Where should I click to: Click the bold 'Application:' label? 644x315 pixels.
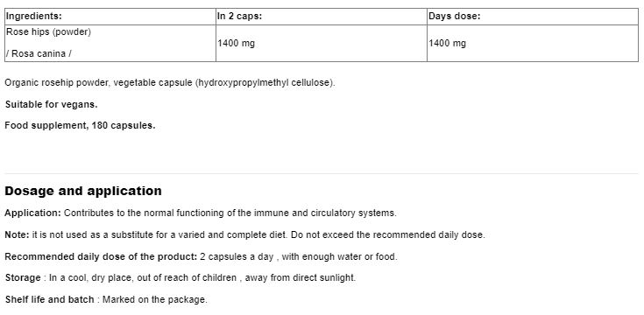(33, 213)
